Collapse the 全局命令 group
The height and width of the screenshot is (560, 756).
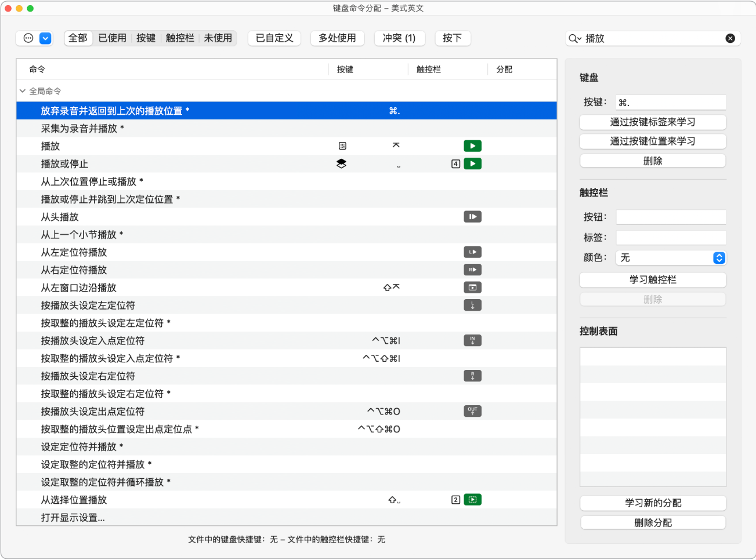21,90
